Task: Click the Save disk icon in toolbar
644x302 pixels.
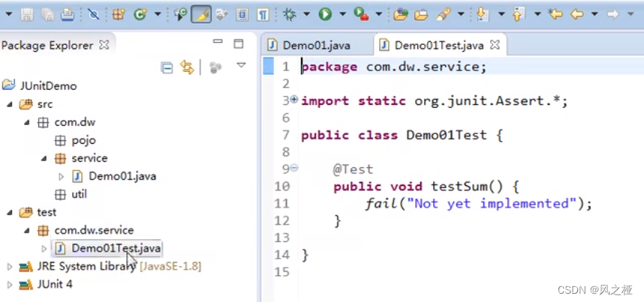Action: [x=28, y=15]
